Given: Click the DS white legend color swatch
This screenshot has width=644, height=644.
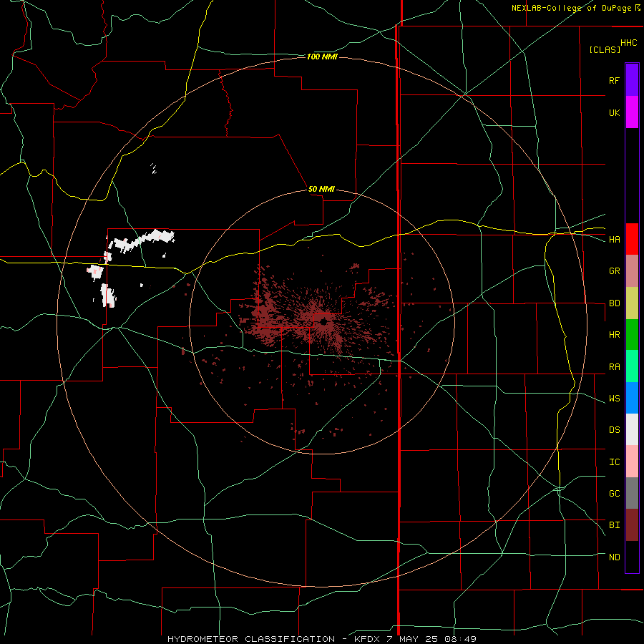Looking at the screenshot, I should [632, 429].
